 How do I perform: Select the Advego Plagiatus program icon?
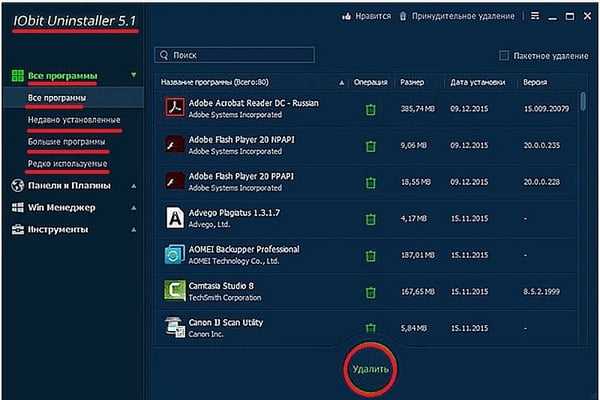click(x=175, y=217)
